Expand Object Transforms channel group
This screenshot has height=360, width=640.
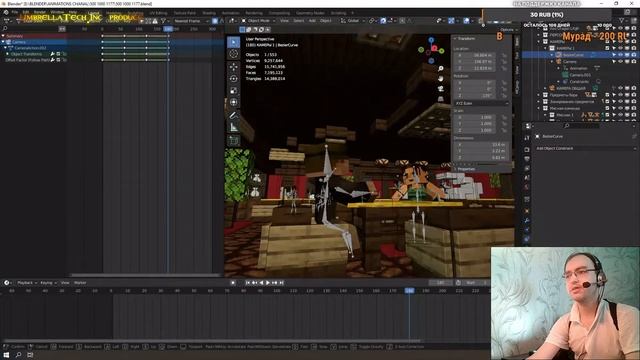click(x=7, y=54)
